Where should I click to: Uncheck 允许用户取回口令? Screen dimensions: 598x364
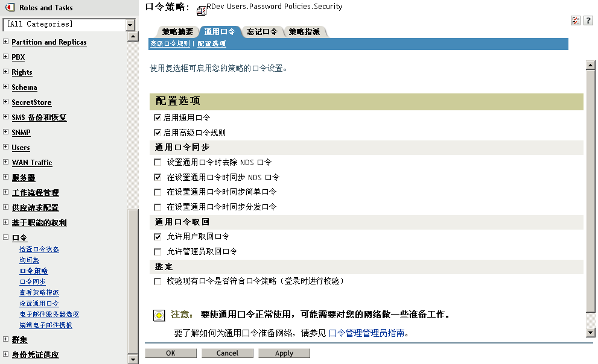coord(156,236)
